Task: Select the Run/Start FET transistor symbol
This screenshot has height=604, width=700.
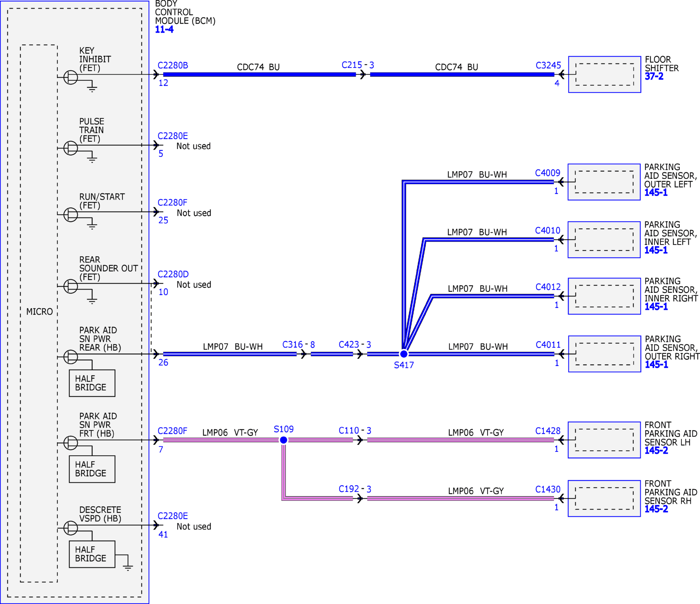Action: point(71,215)
